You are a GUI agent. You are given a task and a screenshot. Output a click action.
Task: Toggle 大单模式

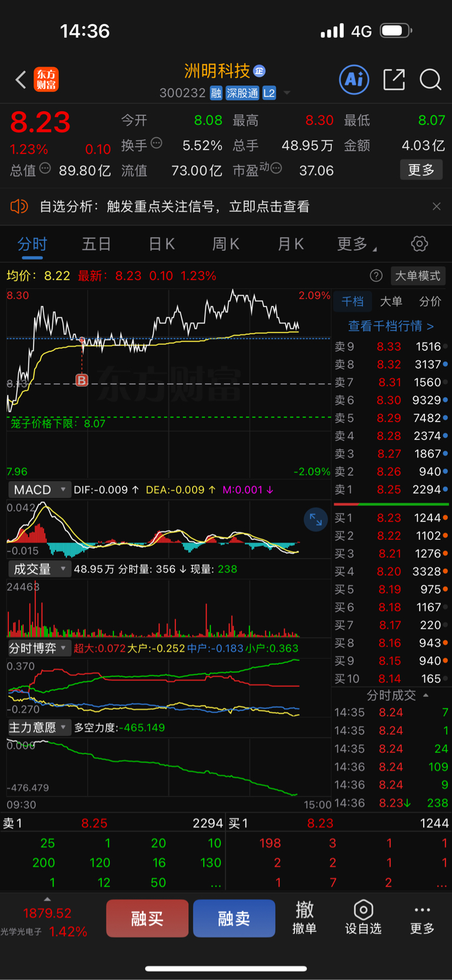coord(418,275)
